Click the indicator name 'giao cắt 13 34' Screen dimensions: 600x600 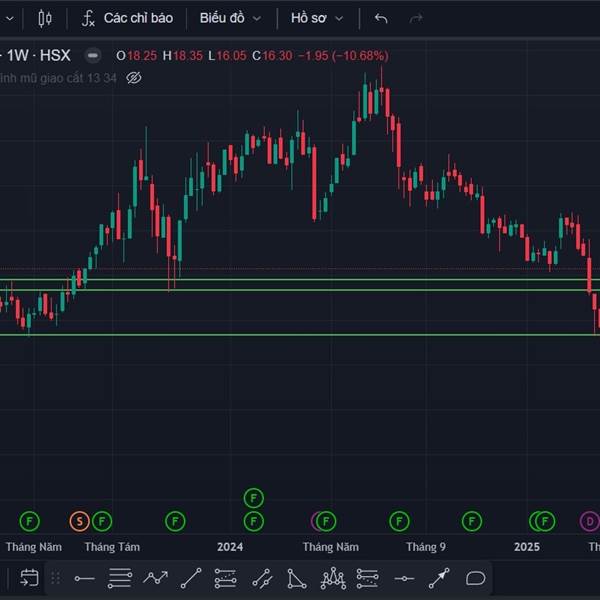(x=78, y=78)
